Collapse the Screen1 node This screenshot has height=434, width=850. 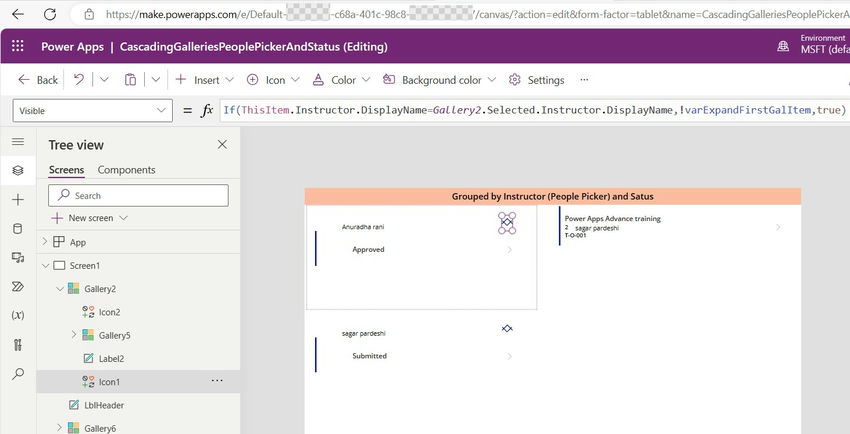point(44,265)
